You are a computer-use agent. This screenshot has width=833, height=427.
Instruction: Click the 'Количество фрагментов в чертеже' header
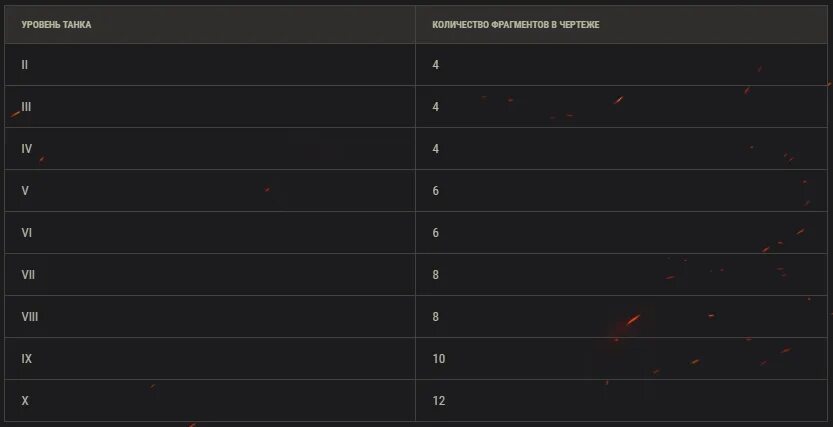[x=516, y=24]
